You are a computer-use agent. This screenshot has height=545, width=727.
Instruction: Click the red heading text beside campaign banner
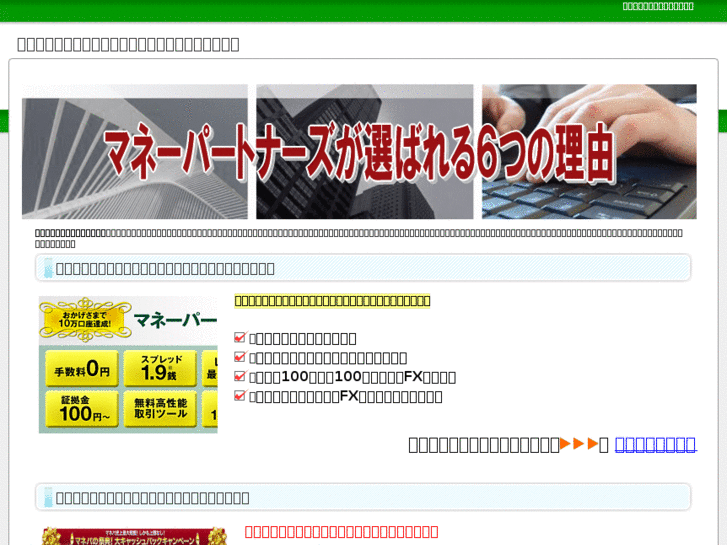click(x=341, y=532)
